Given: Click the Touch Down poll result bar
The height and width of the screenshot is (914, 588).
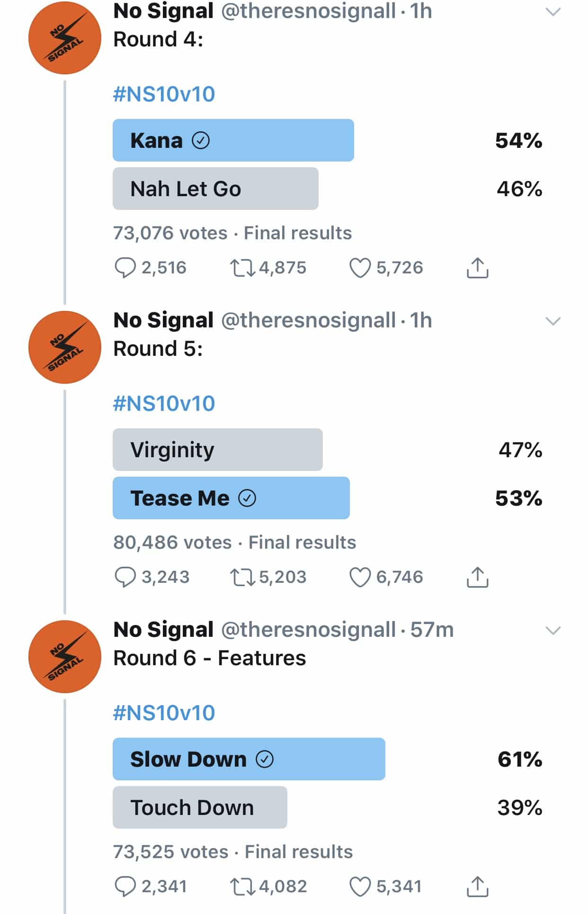Looking at the screenshot, I should click(200, 807).
